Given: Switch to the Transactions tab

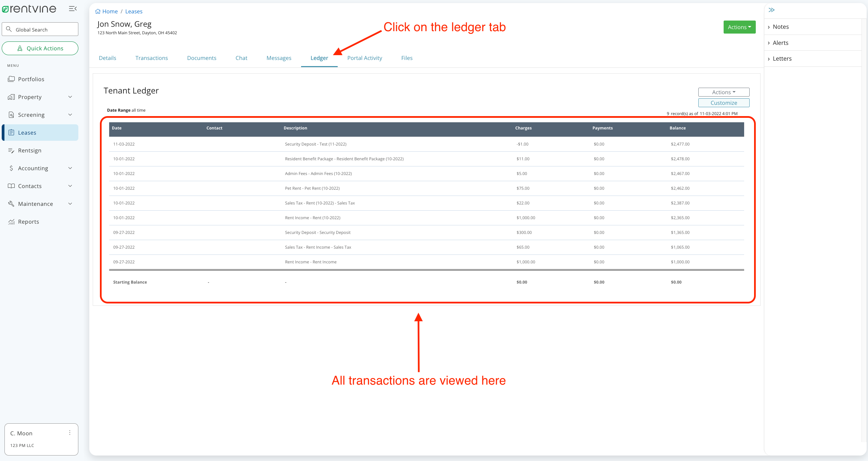Looking at the screenshot, I should point(152,58).
